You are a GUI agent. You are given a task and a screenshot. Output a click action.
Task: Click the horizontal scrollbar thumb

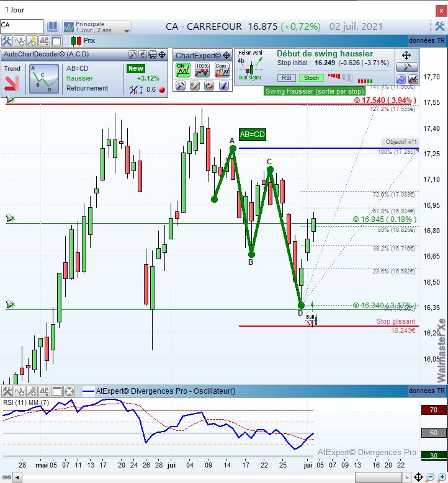click(x=379, y=478)
